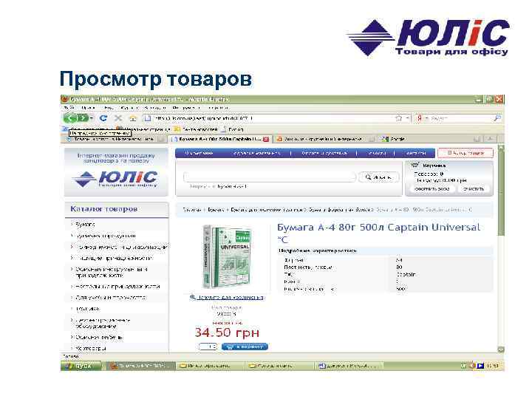Click the Yandex search engine icon

pos(420,118)
